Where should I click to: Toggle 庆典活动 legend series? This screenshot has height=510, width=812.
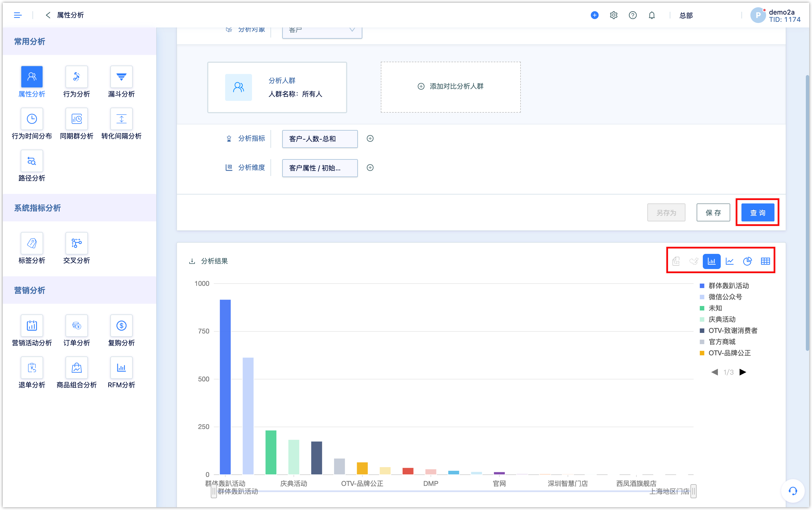pos(717,319)
